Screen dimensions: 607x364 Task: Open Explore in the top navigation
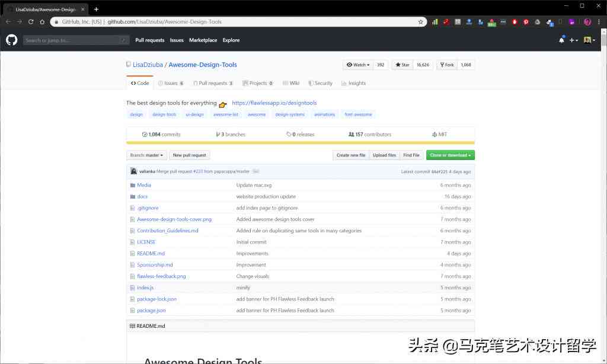(x=231, y=40)
